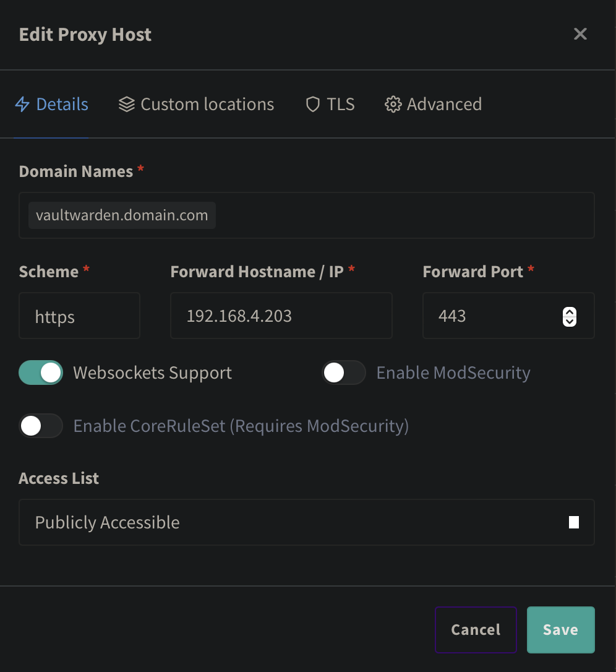
Task: Toggle Enable CoreRuleSet switch
Action: 41,426
